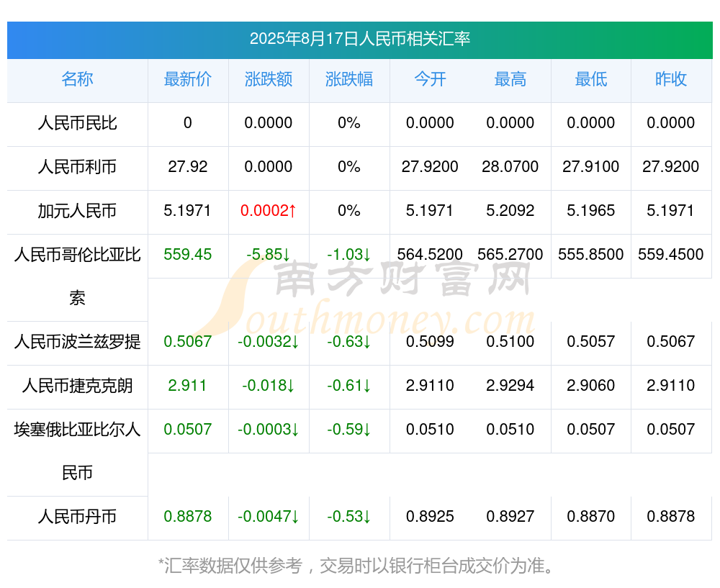Click the 人民币丹币 row name
Viewport: 720px width, 588px height.
[77, 517]
